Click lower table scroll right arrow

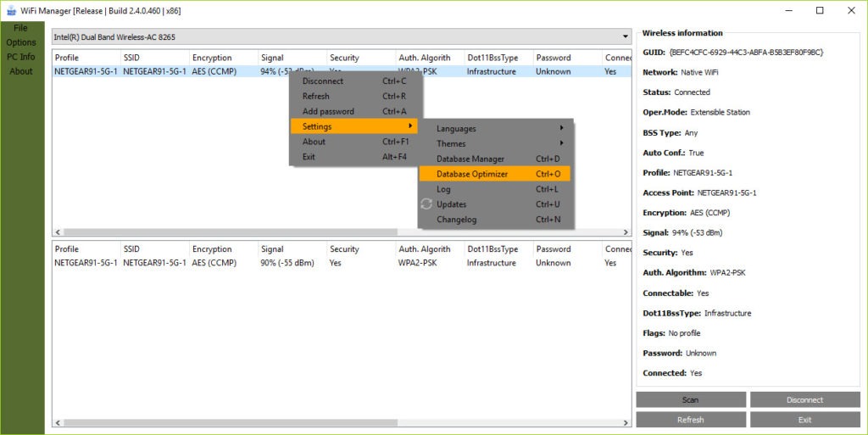626,423
